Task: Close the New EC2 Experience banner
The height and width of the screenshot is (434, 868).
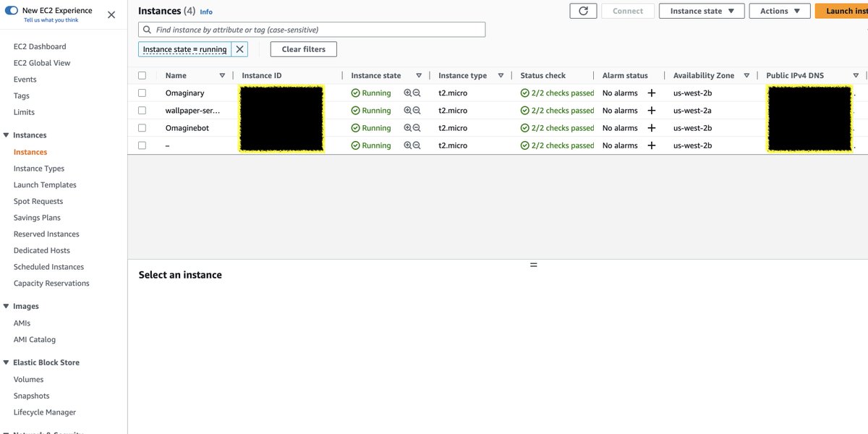Action: pyautogui.click(x=111, y=14)
